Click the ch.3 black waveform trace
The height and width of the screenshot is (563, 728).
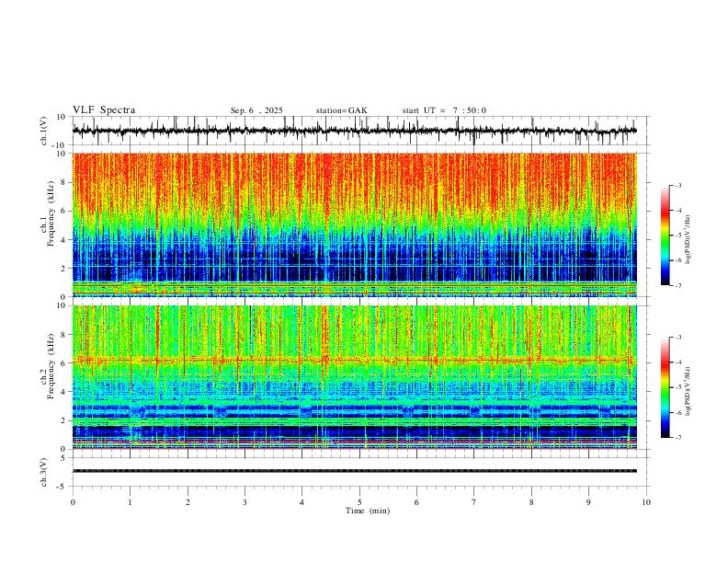coord(354,471)
